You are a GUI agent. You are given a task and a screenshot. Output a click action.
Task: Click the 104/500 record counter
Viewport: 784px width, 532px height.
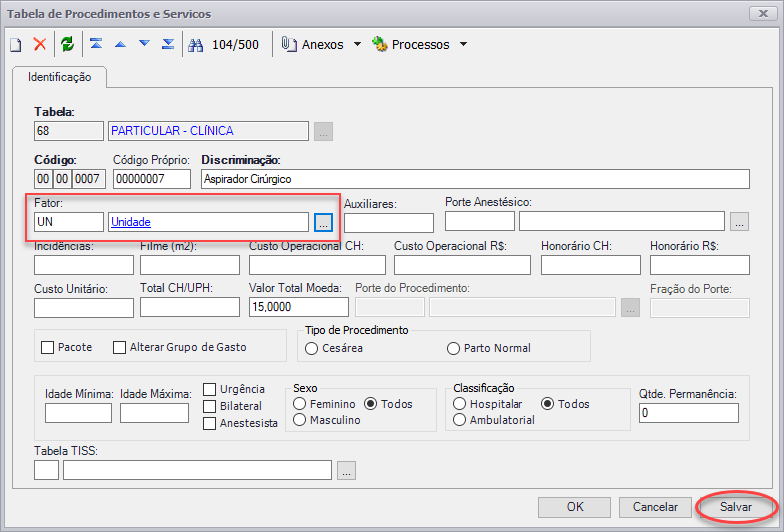click(236, 44)
